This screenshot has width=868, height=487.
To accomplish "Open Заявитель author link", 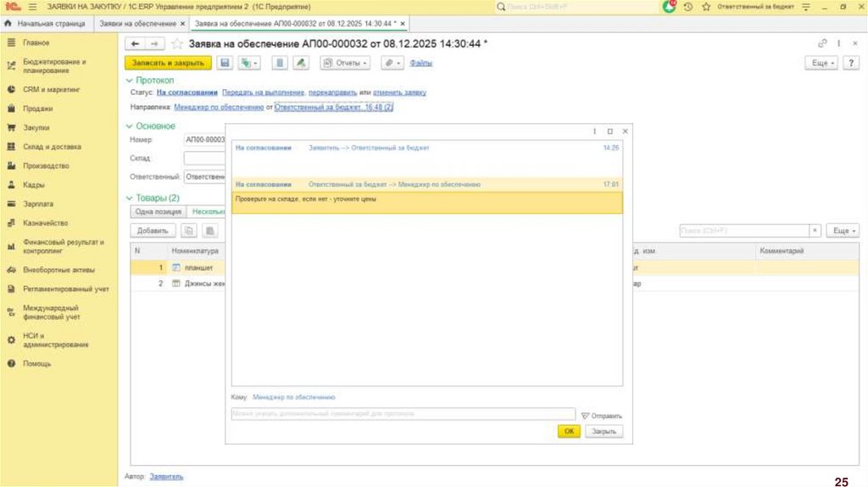I will click(166, 477).
